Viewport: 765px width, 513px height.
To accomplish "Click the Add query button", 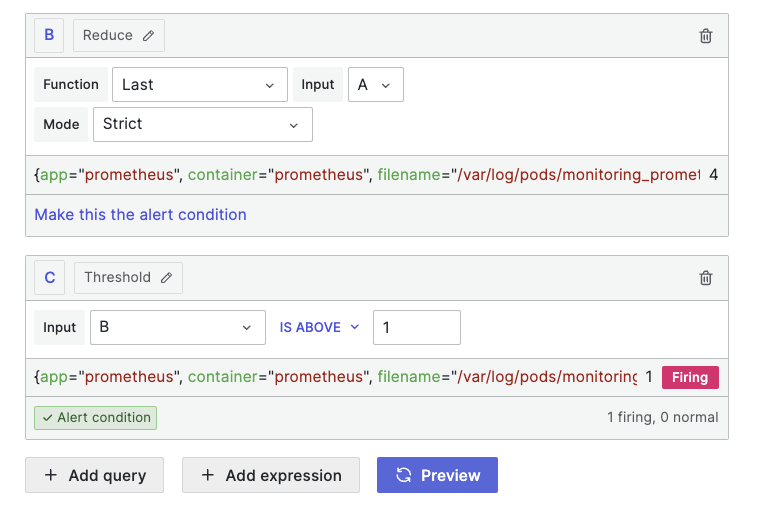I will pos(96,475).
